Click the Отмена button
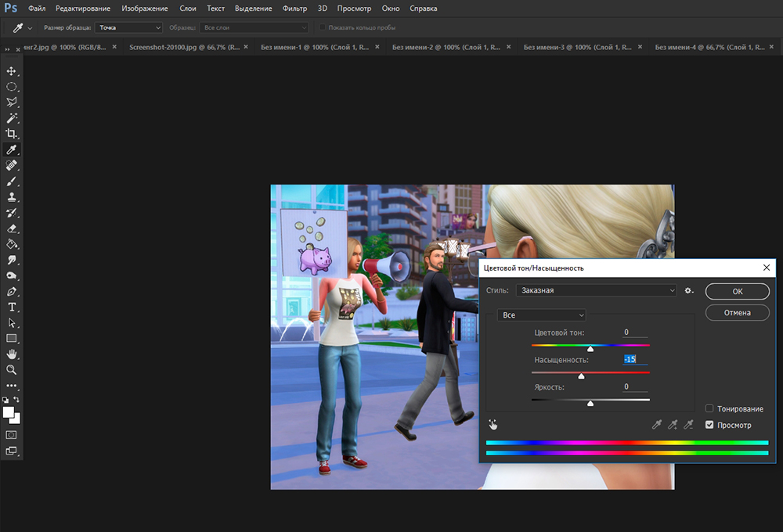 pyautogui.click(x=737, y=313)
